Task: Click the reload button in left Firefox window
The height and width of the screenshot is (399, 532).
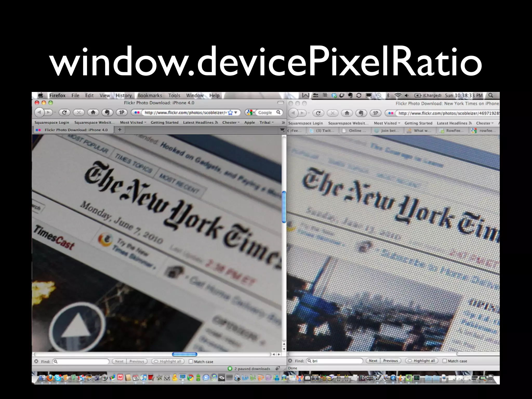Action: (x=64, y=112)
